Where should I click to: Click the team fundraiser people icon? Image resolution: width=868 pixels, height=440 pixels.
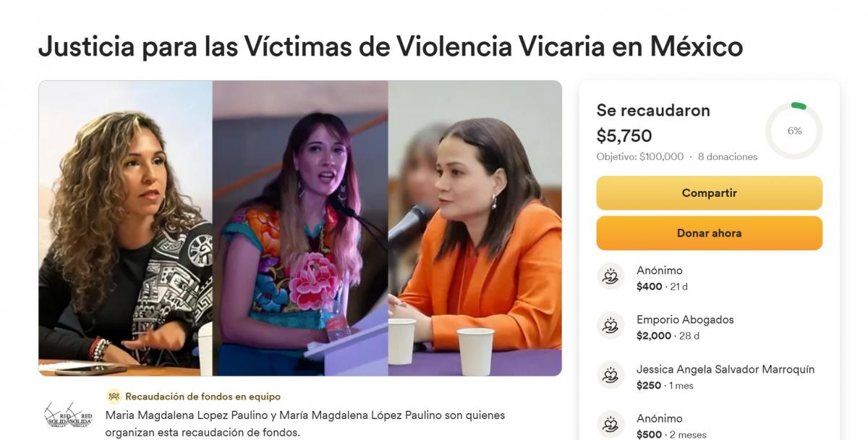click(114, 397)
